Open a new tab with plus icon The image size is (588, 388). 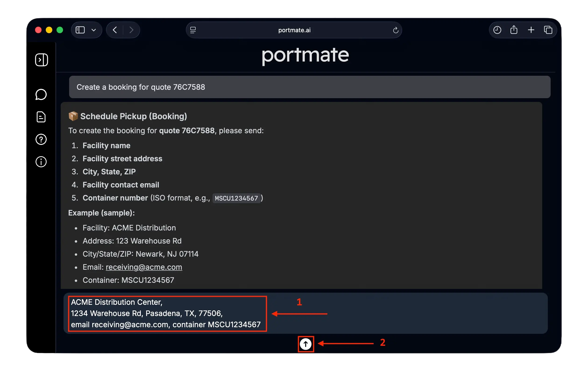[x=531, y=30]
